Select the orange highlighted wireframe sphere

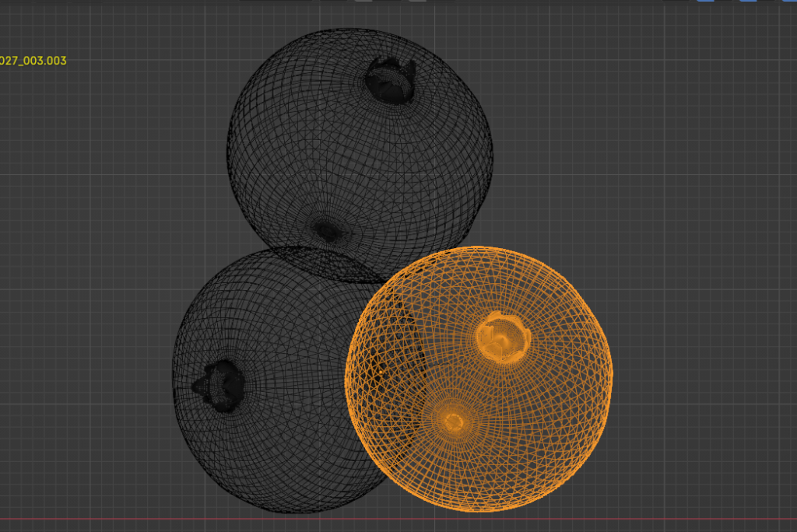[479, 379]
